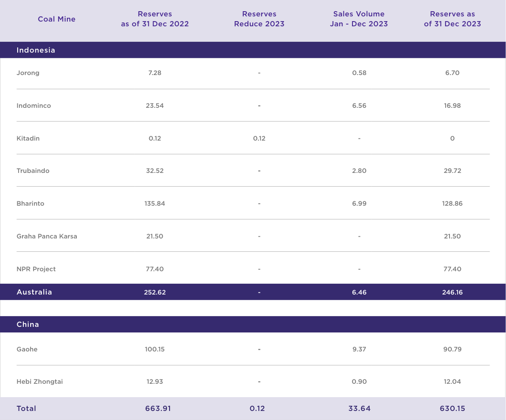Image resolution: width=506 pixels, height=420 pixels.
Task: Select the Trubaindo row label
Action: coord(33,171)
